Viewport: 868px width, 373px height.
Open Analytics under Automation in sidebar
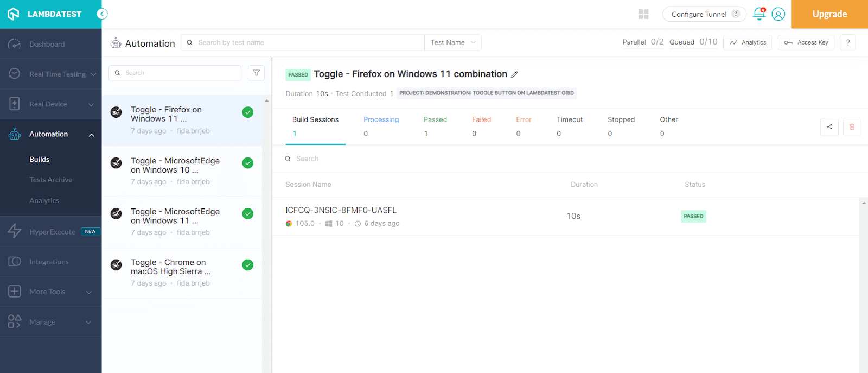pyautogui.click(x=44, y=200)
